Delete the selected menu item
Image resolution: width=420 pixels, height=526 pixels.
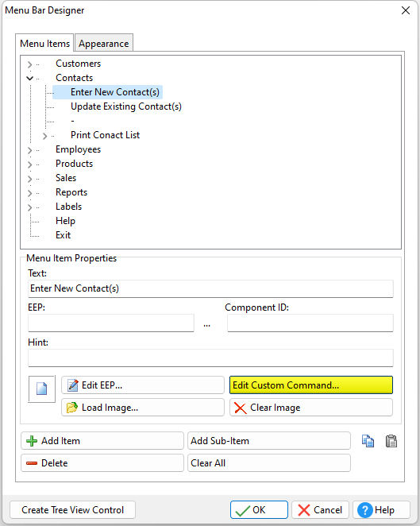tap(102, 463)
